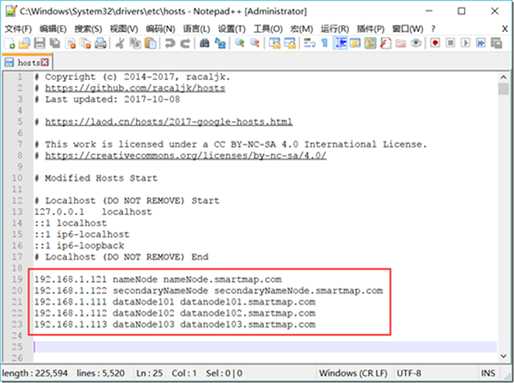
Task: Paste clipboard via toolbar Paste icon
Action: 151,43
